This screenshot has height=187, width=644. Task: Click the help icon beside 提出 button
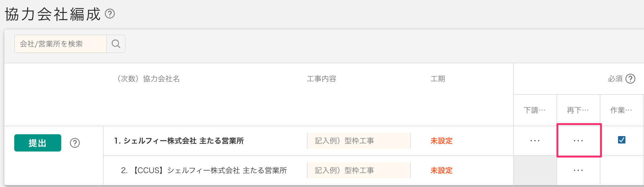tap(75, 143)
